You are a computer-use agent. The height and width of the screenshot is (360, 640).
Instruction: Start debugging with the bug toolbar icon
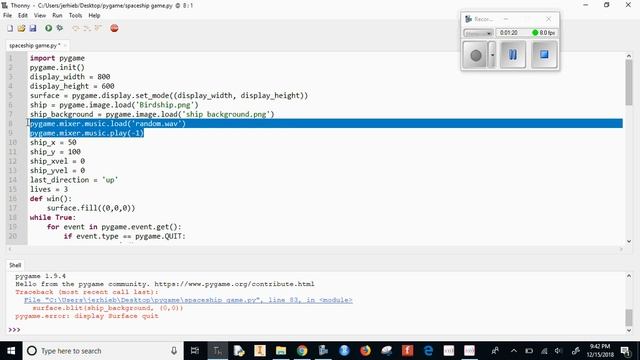pyautogui.click(x=60, y=28)
